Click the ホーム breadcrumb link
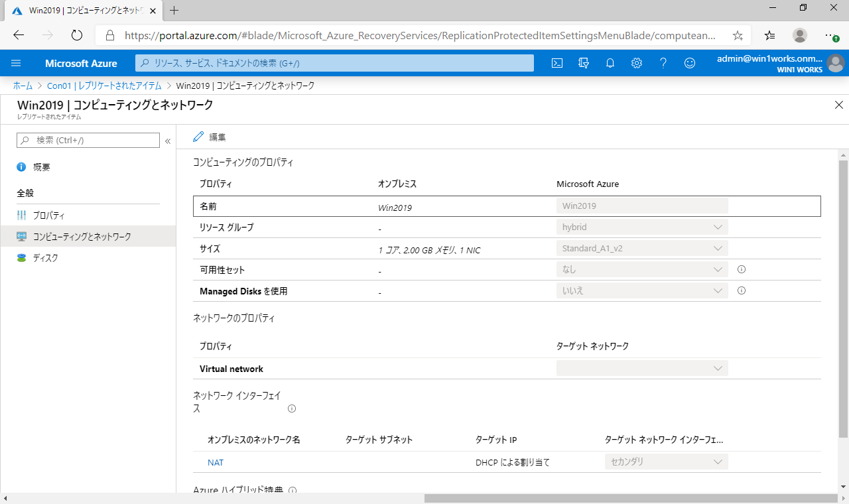Viewport: 849px width, 504px height. click(23, 86)
